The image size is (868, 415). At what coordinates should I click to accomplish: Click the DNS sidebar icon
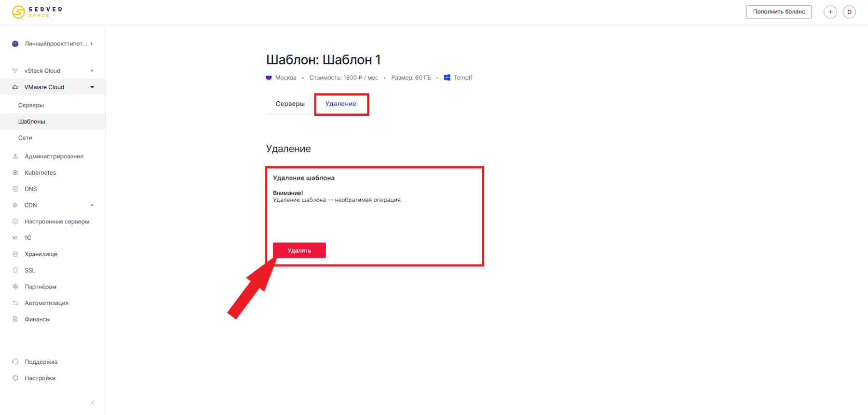(15, 189)
